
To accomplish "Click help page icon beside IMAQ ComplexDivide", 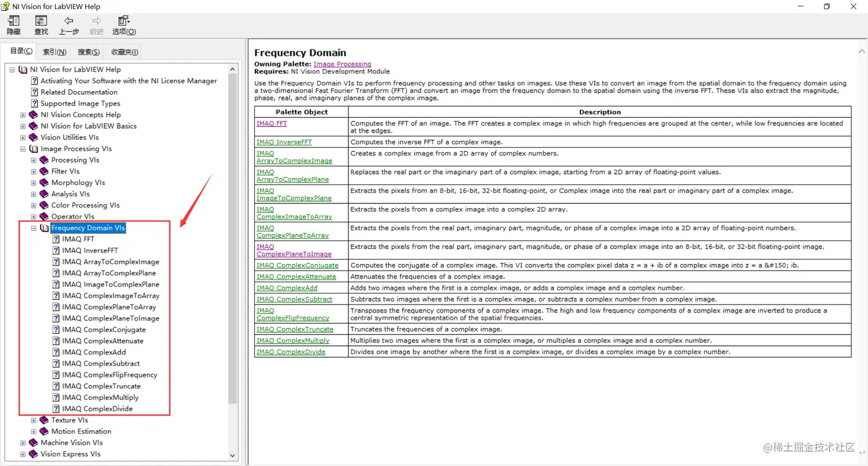I will [56, 409].
